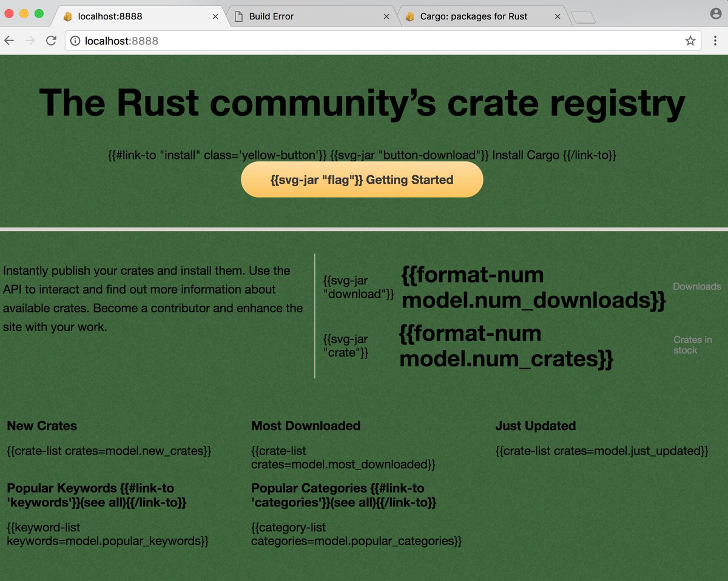
Task: Click the svg-jar "crate" placeholder text
Action: tap(346, 346)
